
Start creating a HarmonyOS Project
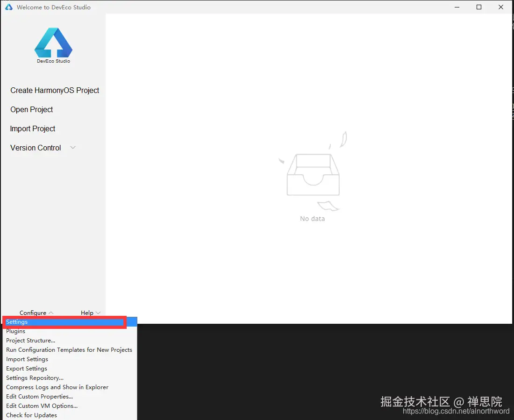pos(55,90)
